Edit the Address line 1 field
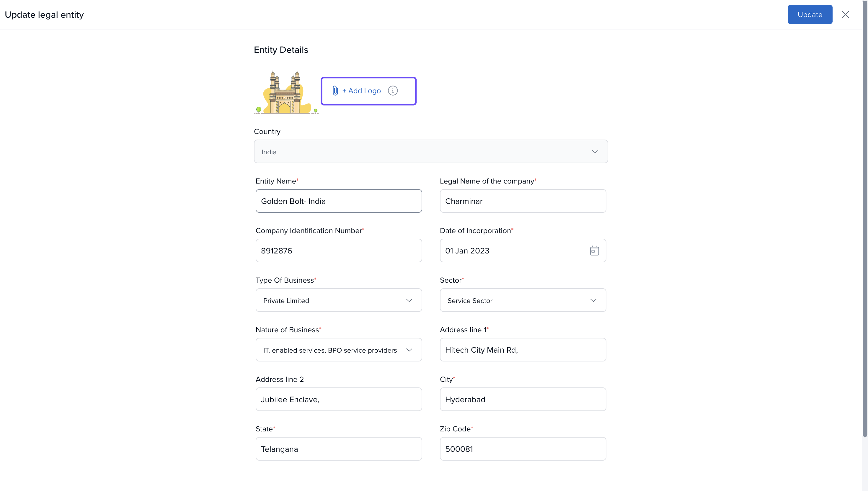Viewport: 868px width, 491px height. (x=523, y=350)
